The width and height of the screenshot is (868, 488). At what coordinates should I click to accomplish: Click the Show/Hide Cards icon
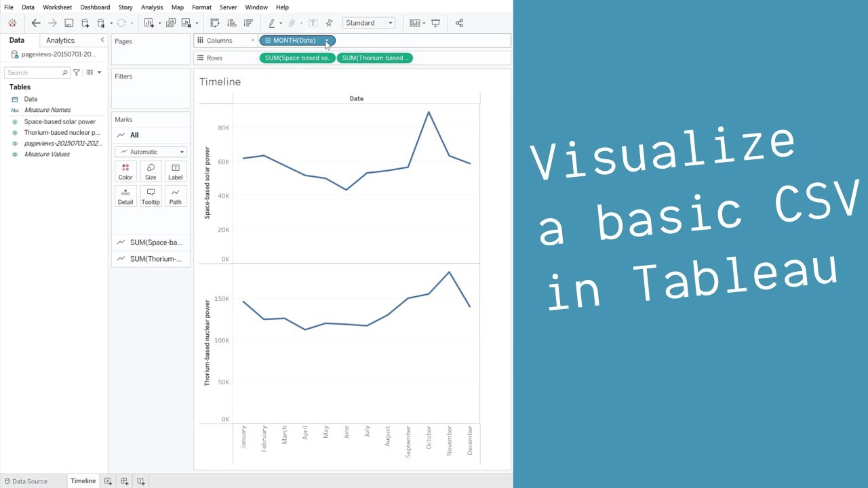415,23
